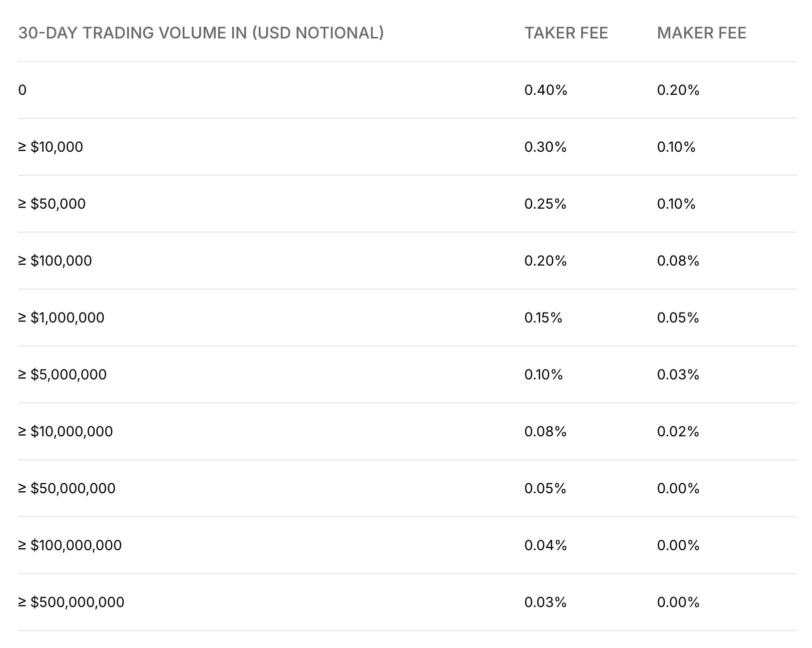The image size is (812, 648).
Task: Click the ≥ $1,000,000 volume tier
Action: (x=61, y=318)
